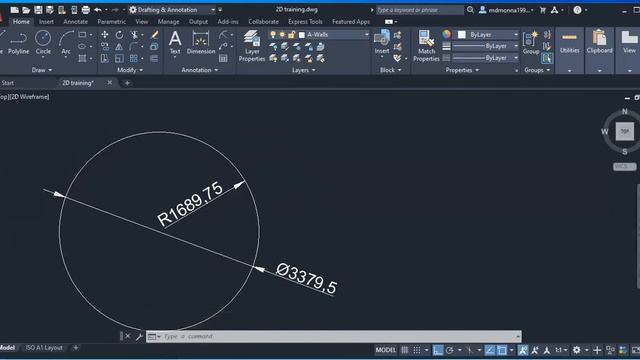Click the Open file icon
Viewport: 640px width, 360px height.
26,10
